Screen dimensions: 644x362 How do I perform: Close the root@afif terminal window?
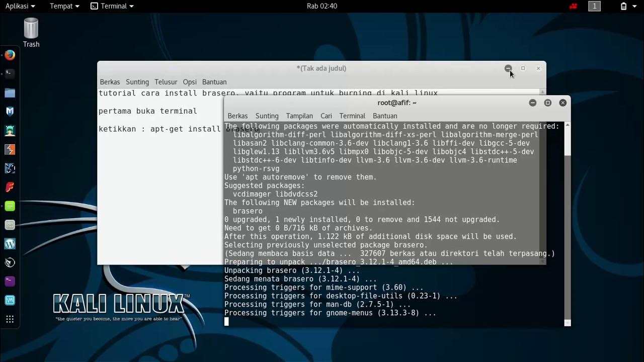[563, 103]
